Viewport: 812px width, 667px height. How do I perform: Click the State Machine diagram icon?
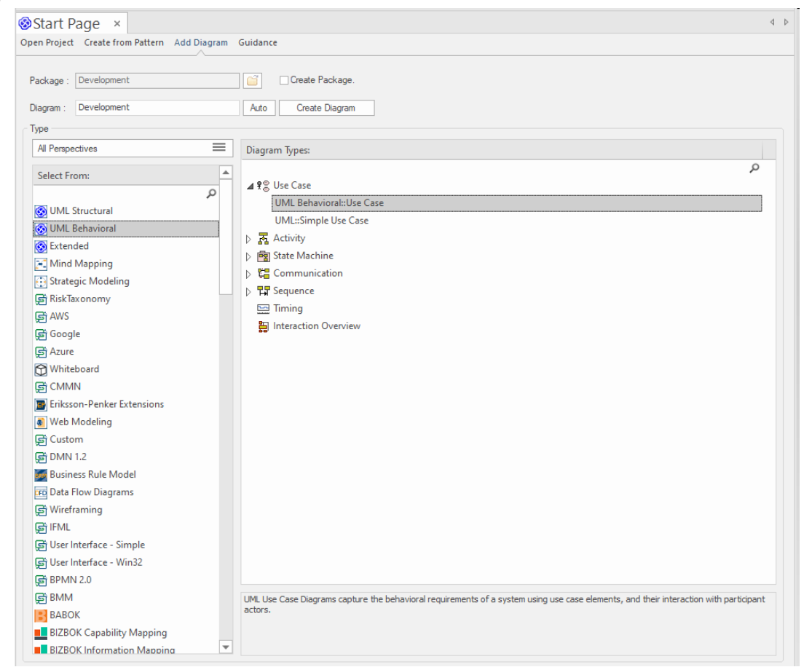pyautogui.click(x=263, y=256)
